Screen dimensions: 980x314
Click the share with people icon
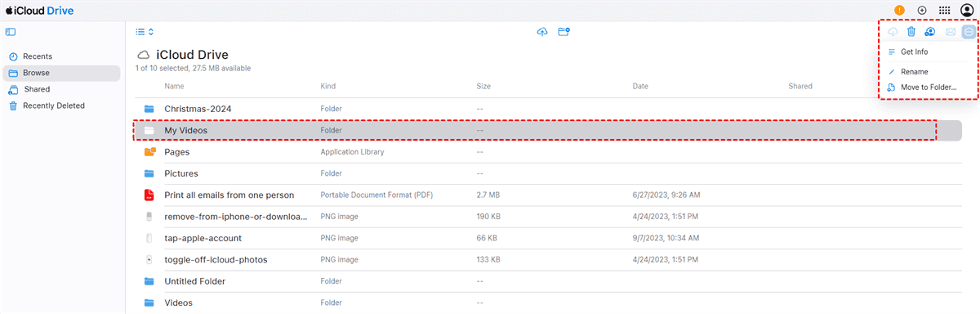930,32
